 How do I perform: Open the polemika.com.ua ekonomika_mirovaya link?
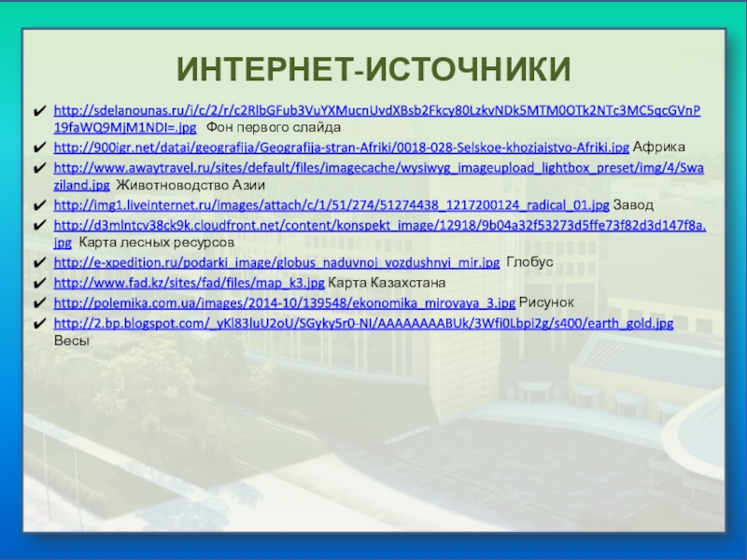click(x=284, y=302)
